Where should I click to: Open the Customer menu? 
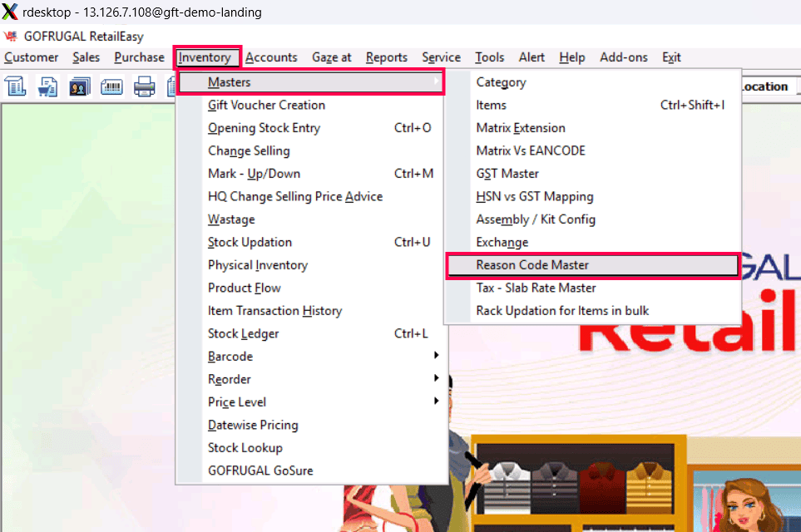click(x=31, y=57)
